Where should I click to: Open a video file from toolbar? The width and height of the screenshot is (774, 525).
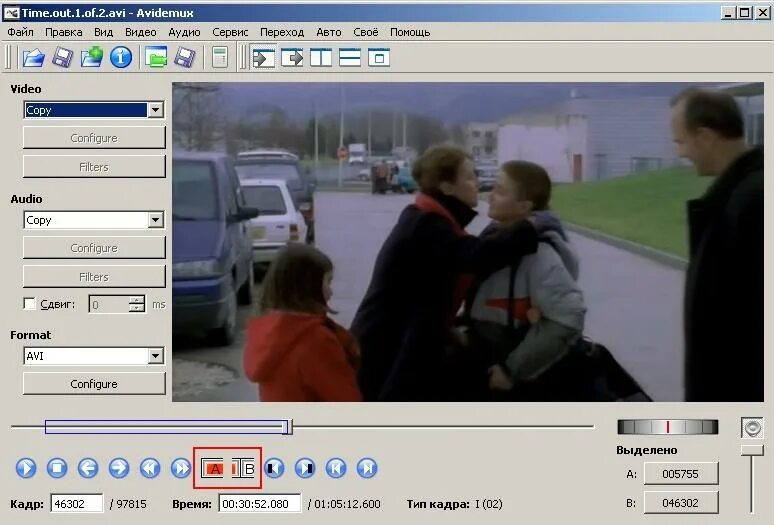point(34,58)
